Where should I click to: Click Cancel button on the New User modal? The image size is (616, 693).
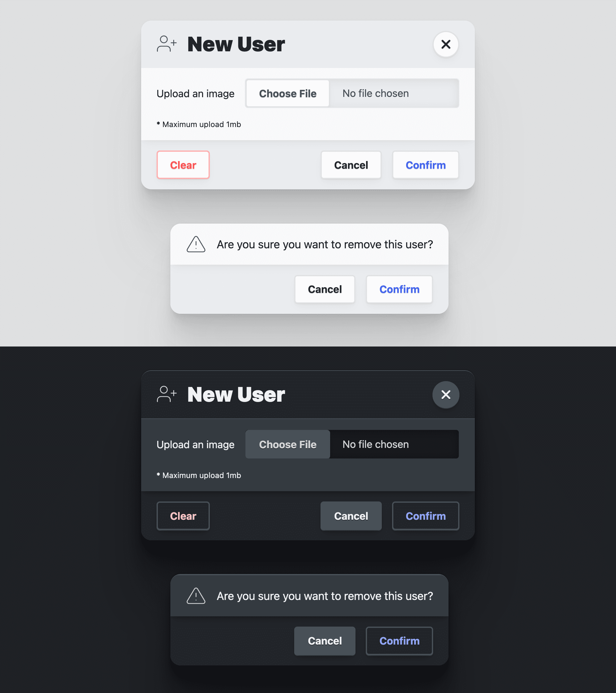tap(351, 165)
